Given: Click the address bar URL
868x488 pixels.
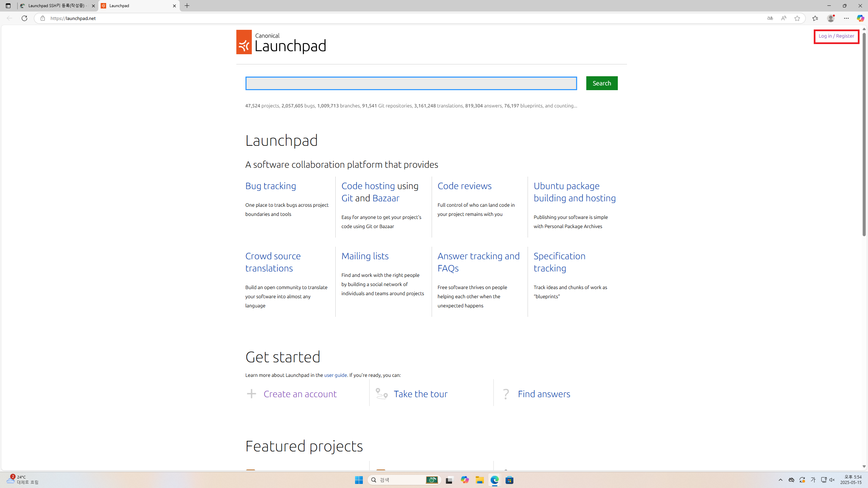Looking at the screenshot, I should point(73,18).
